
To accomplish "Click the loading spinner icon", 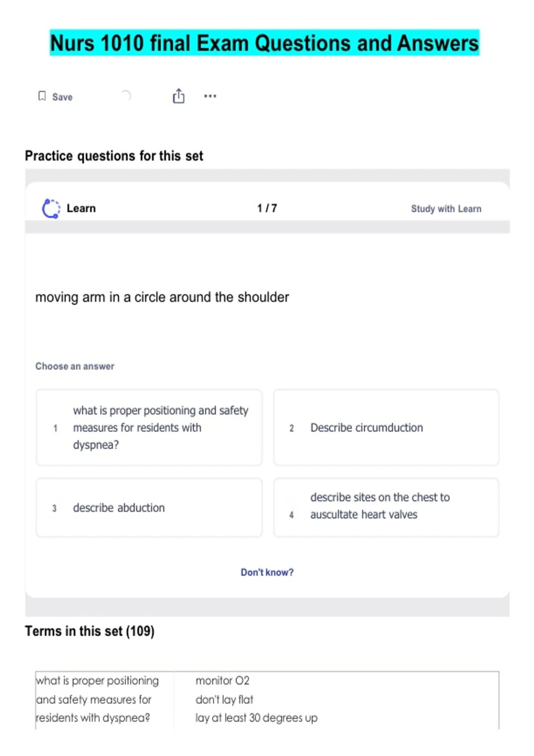I will [126, 95].
